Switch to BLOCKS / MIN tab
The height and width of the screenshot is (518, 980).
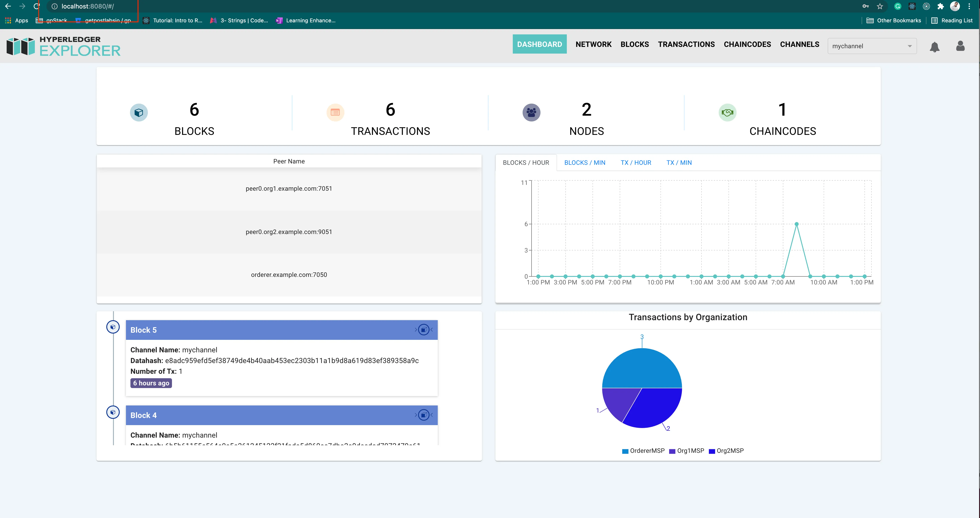coord(585,163)
